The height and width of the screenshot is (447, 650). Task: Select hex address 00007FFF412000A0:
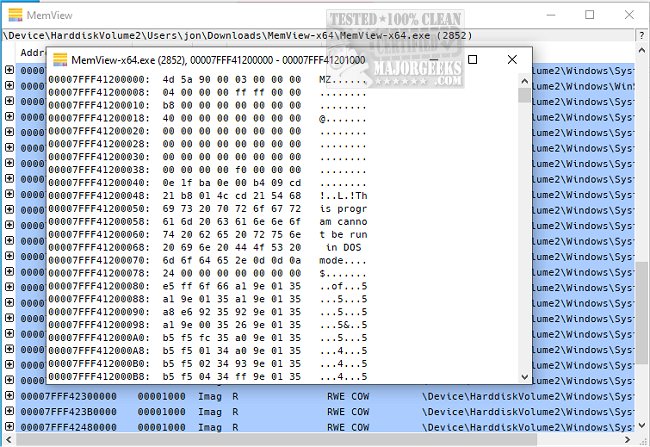pos(99,338)
